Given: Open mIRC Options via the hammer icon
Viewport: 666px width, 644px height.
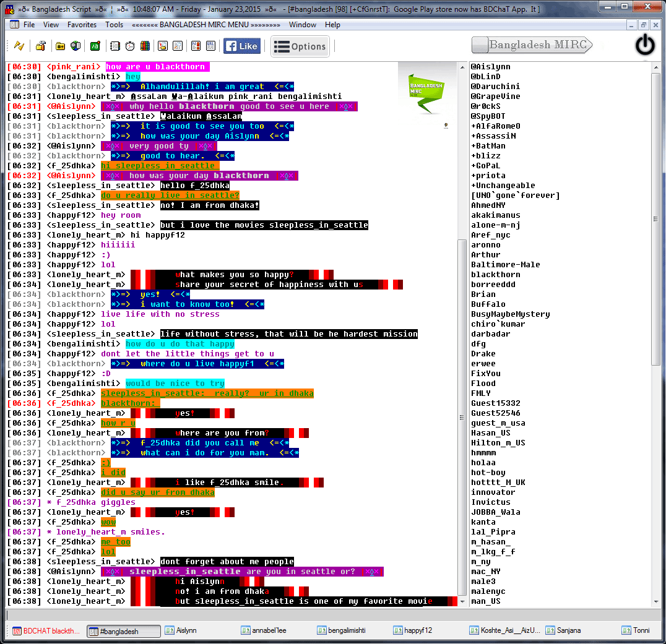Looking at the screenshot, I should (41, 46).
